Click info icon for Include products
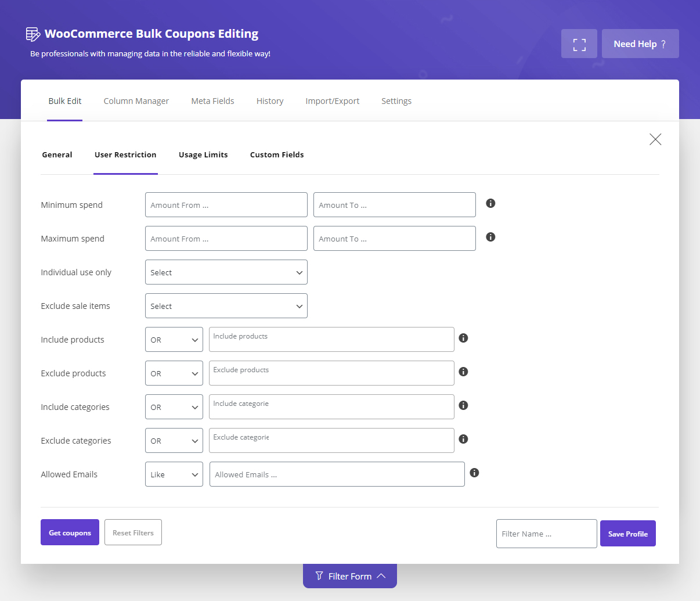 point(463,338)
